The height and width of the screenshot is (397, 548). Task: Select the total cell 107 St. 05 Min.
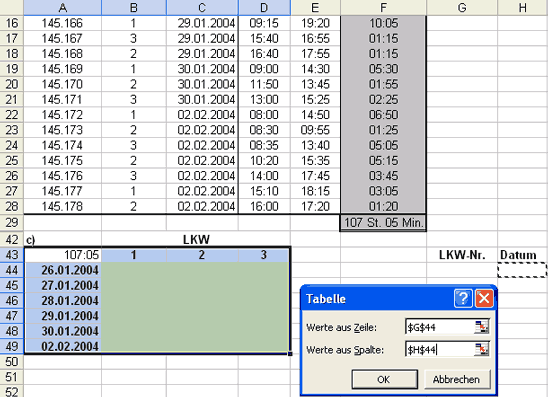point(383,223)
